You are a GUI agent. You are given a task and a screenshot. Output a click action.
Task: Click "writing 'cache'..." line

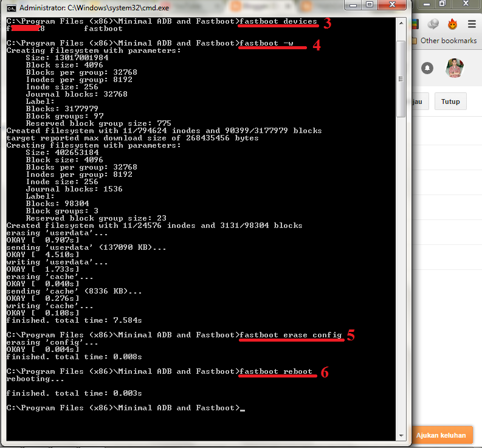(x=49, y=306)
